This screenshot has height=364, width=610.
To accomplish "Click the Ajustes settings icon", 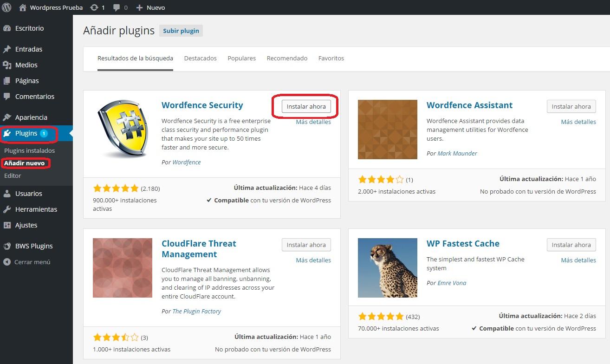I will coord(7,225).
